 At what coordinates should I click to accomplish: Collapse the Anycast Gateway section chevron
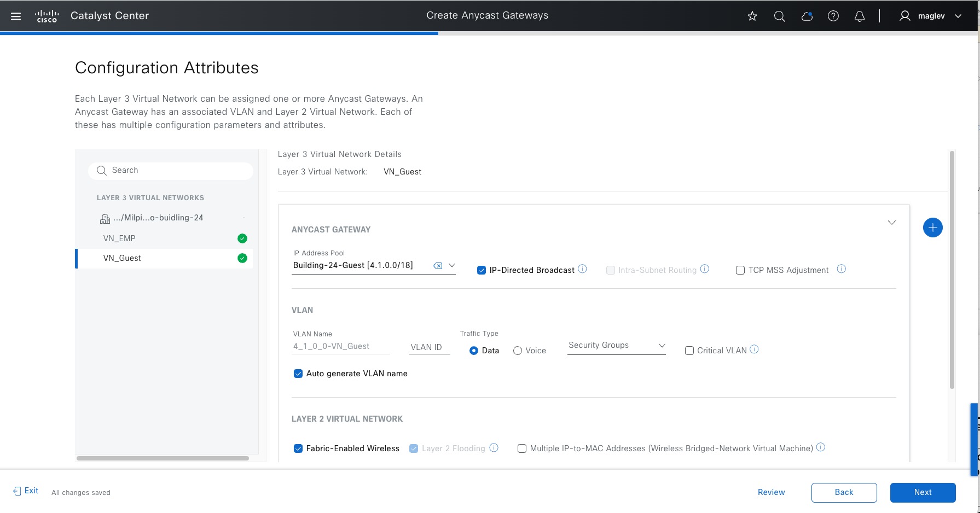click(x=891, y=223)
